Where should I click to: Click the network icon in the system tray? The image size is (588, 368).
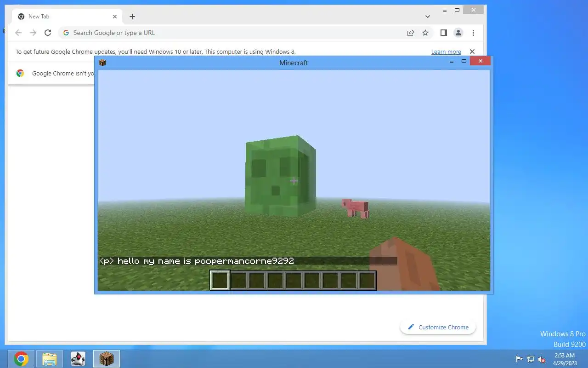pyautogui.click(x=531, y=359)
